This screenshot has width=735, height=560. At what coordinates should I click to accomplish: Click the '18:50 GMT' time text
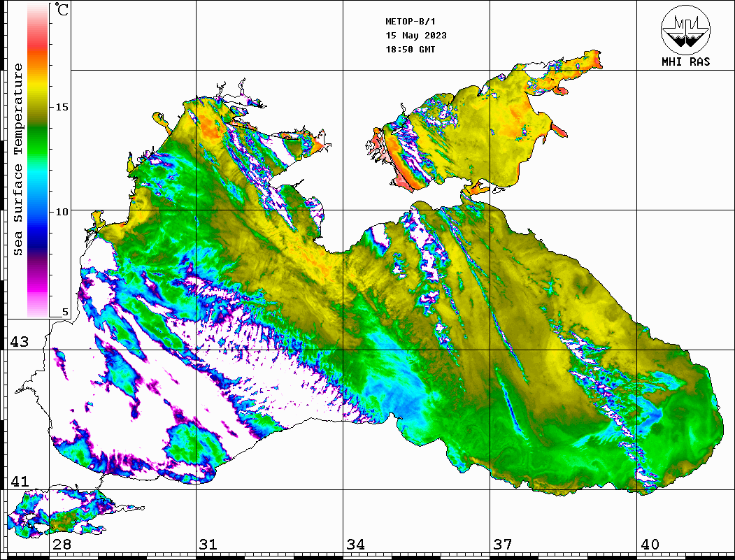coord(410,49)
